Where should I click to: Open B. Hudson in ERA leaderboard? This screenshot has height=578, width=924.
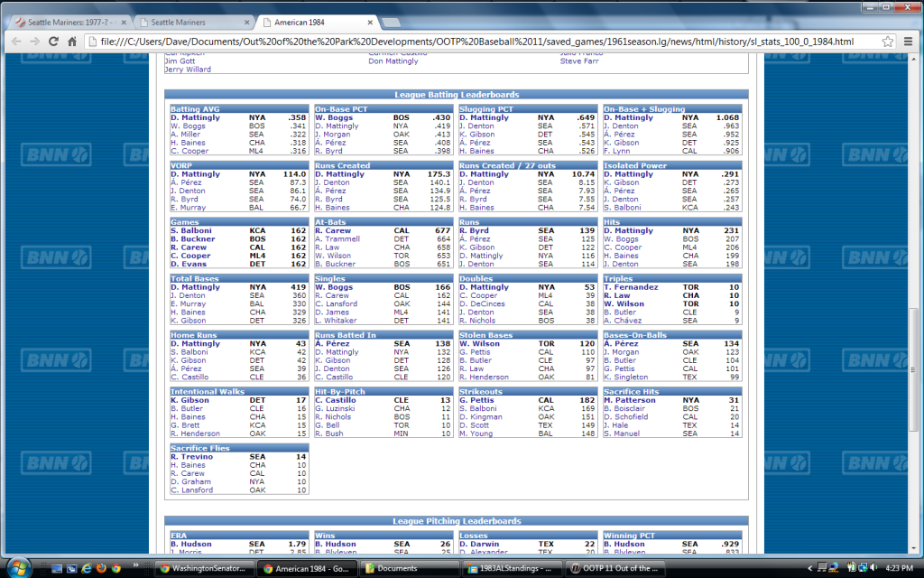(191, 545)
